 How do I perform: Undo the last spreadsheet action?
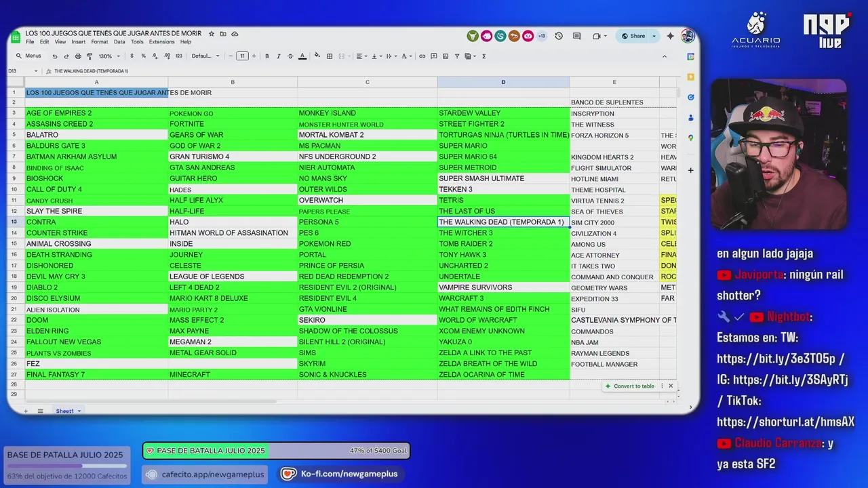pos(55,56)
